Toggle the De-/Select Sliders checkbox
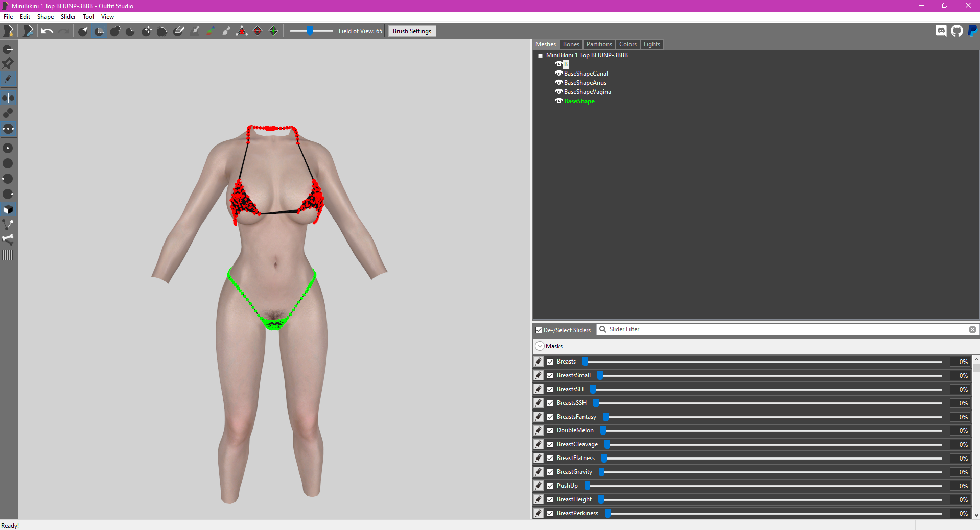This screenshot has height=530, width=980. point(539,330)
